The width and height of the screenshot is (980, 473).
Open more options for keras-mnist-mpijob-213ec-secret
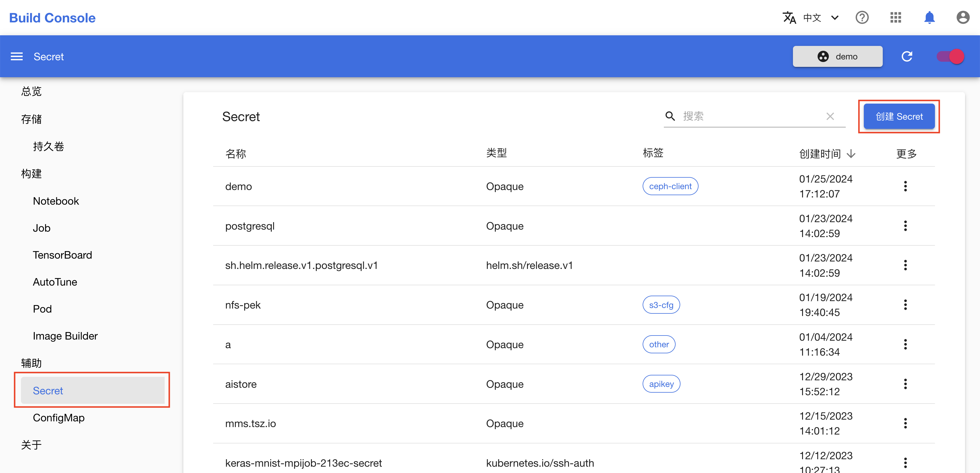pyautogui.click(x=905, y=463)
